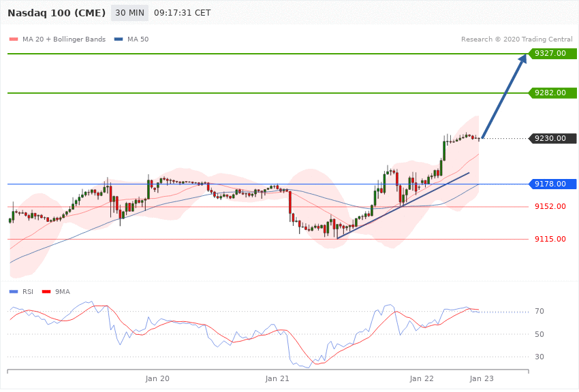Image resolution: width=579 pixels, height=392 pixels.
Task: Click the 9178.00 blue pivot price tag
Action: tap(553, 184)
